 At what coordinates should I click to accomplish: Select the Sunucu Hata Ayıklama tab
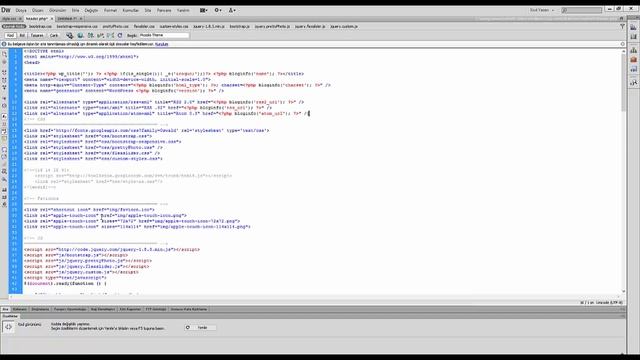coord(189,309)
